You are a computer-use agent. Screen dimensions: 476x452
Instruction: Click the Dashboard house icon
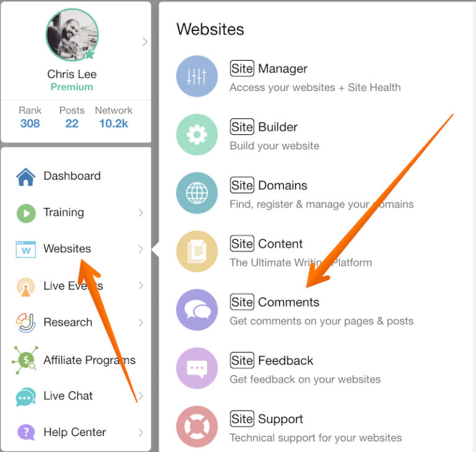coord(26,176)
